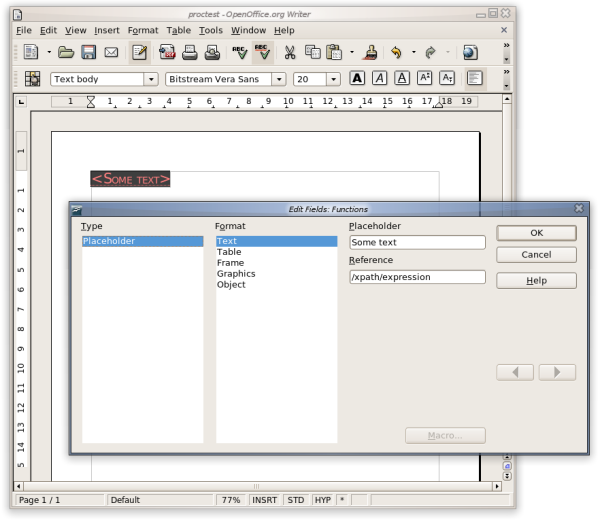600x520 pixels.
Task: Expand the standard toolbar overflow chevron
Action: tap(506, 46)
